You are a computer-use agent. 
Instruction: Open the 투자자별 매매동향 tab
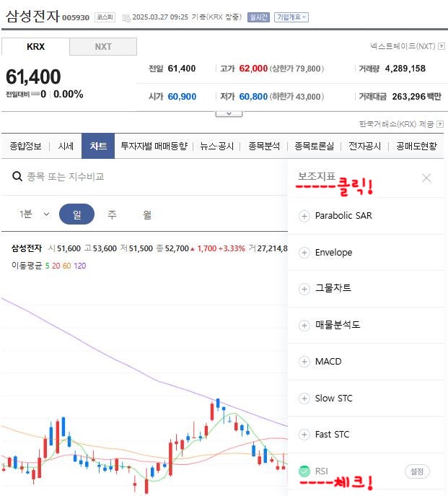(154, 146)
